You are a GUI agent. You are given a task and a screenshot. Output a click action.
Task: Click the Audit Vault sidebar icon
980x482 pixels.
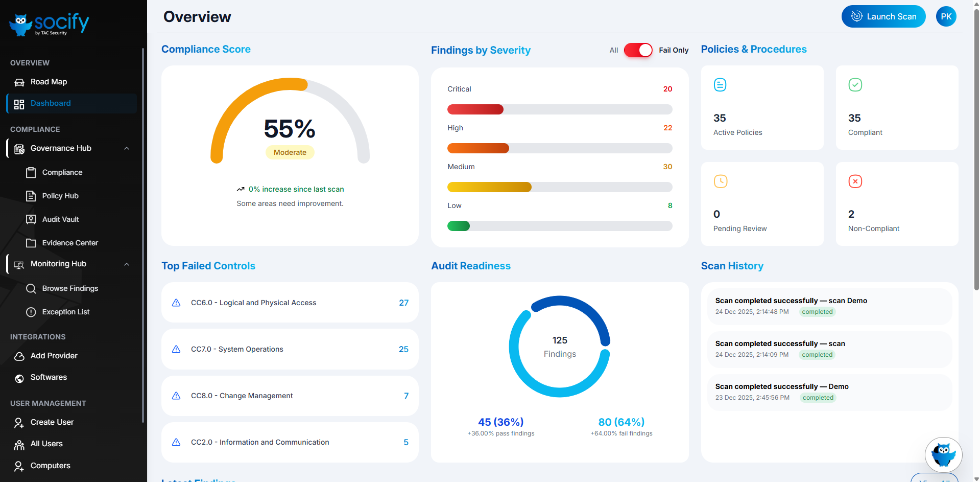31,219
